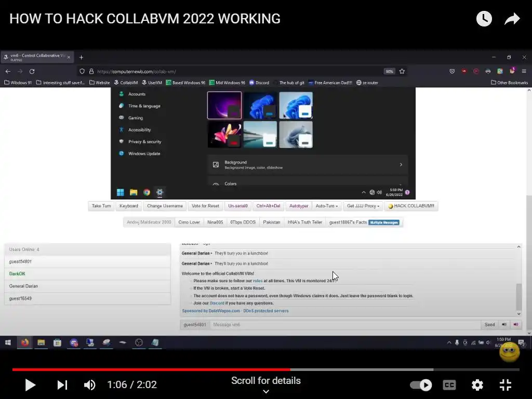The height and width of the screenshot is (399, 532).
Task: Open Firefox hamburger menu
Action: click(x=524, y=71)
